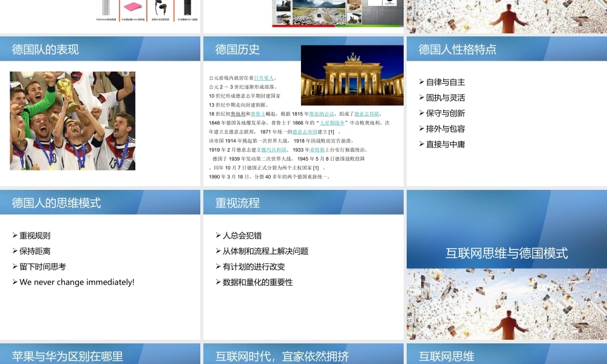Click the line '公元 2 - 3 世纪逐渐形成部落'
This screenshot has width=607, height=364.
click(x=243, y=87)
